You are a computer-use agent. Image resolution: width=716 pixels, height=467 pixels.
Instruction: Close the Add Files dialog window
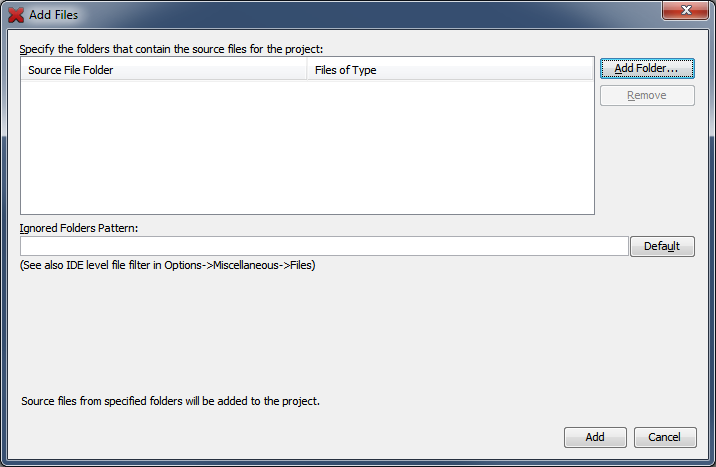tap(685, 11)
